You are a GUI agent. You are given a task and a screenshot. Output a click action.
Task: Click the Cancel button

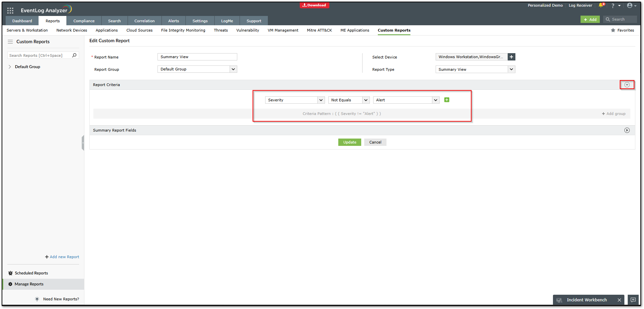pyautogui.click(x=375, y=142)
